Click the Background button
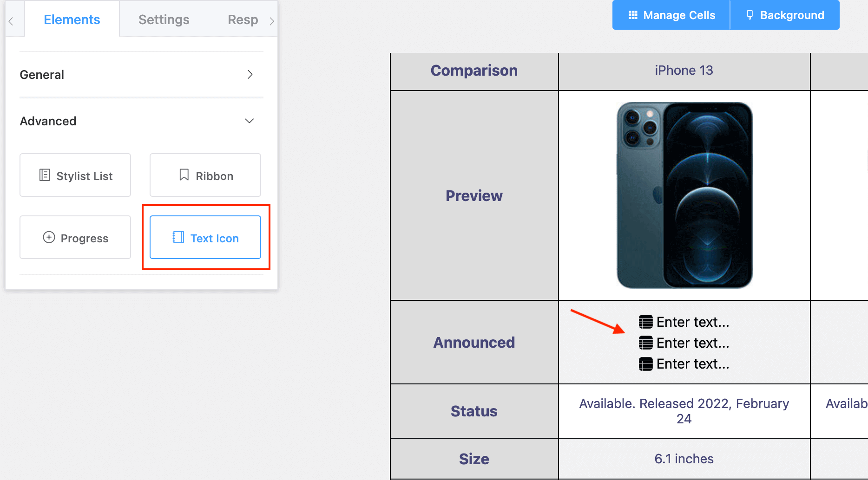868x480 pixels. point(785,15)
